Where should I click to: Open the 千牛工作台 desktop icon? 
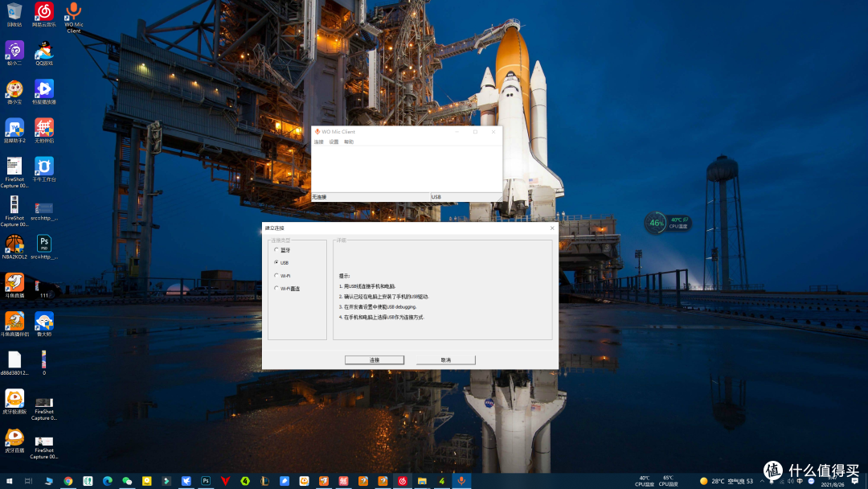(43, 170)
